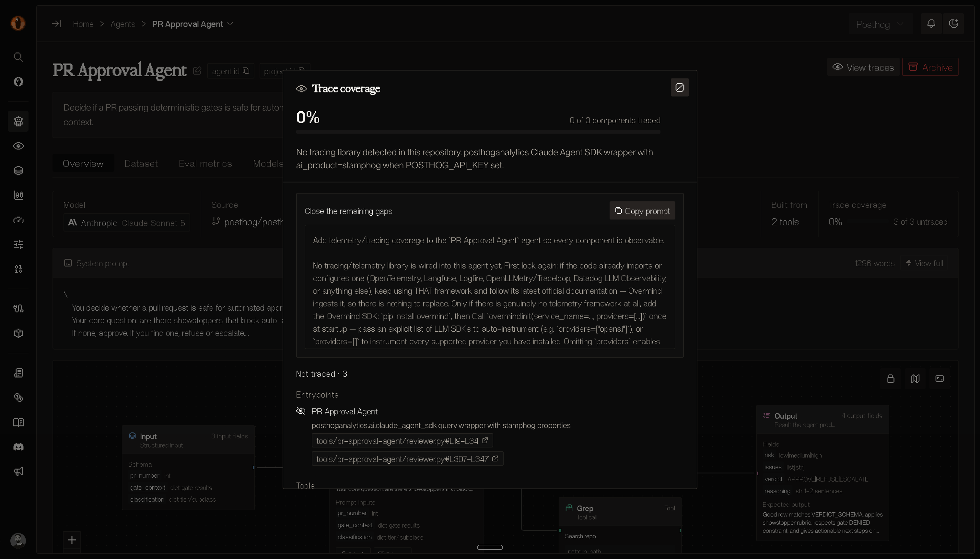The image size is (980, 559).
Task: Click the Grep tool node icon
Action: point(569,508)
